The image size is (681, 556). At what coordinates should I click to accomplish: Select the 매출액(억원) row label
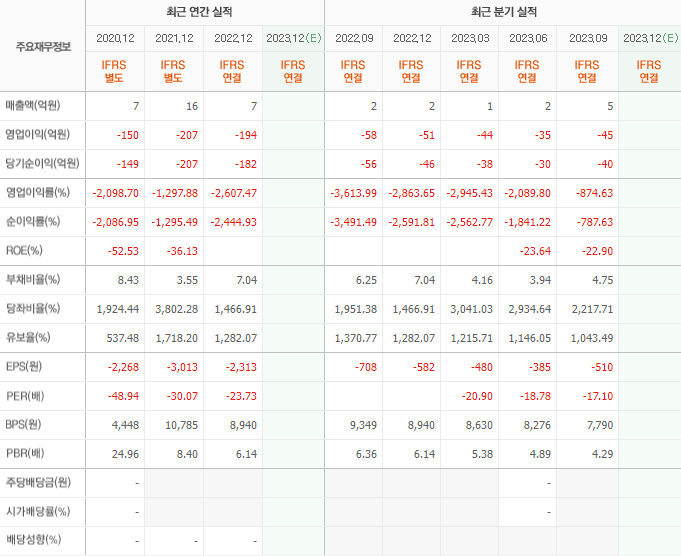[x=33, y=106]
